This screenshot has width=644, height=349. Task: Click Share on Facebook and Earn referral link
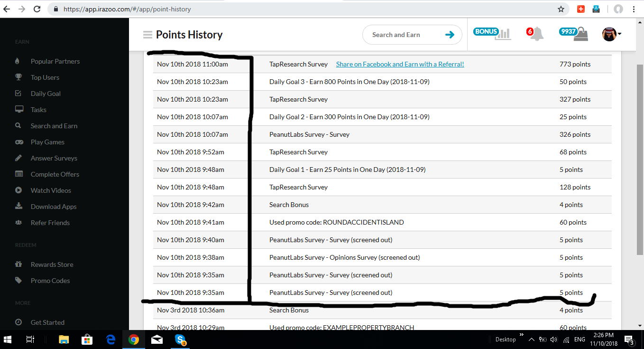[x=400, y=64]
